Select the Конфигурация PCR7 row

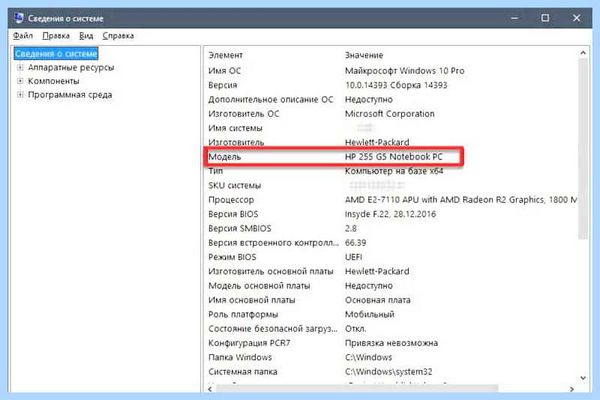[x=392, y=343]
